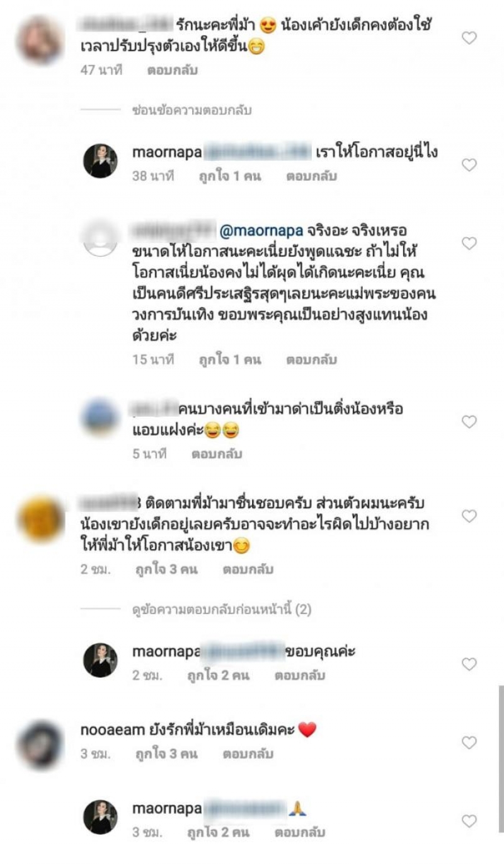Open maornapa's profile picture on first reply

(x=101, y=161)
